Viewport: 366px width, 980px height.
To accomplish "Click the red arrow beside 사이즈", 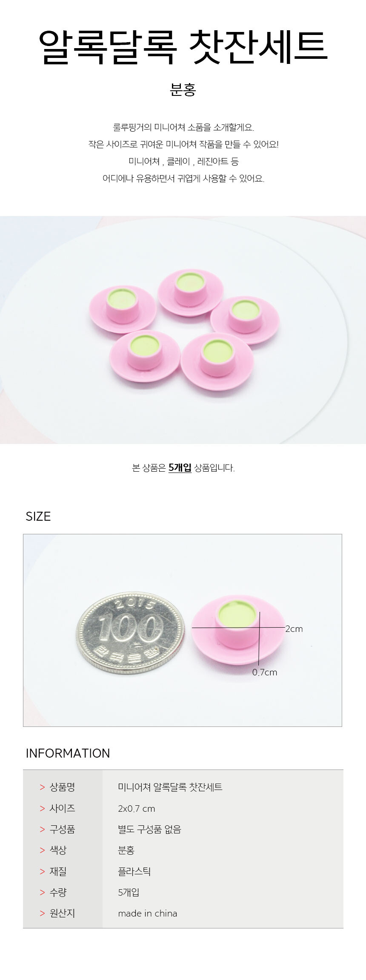I will pyautogui.click(x=42, y=808).
